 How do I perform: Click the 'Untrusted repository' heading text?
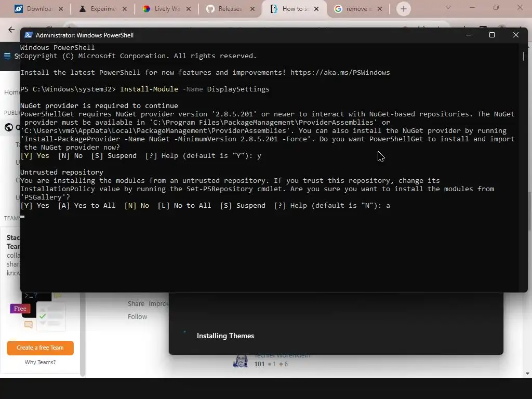(x=62, y=172)
